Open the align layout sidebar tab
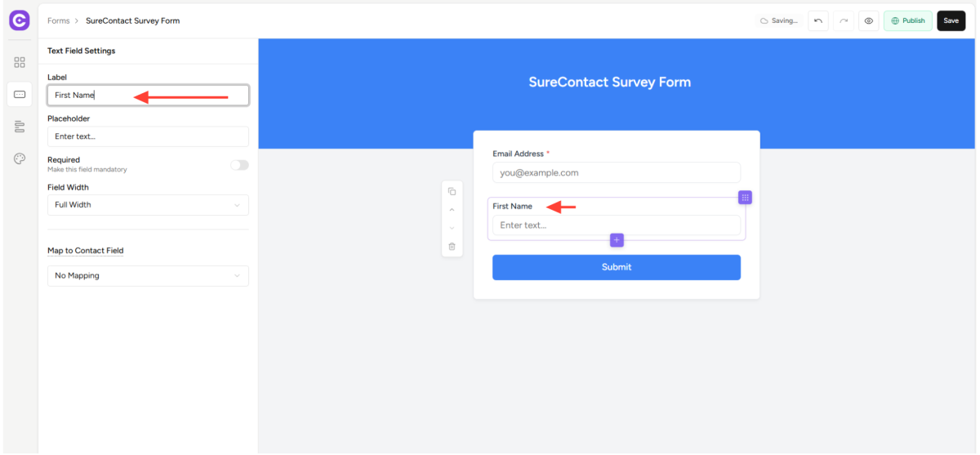The width and height of the screenshot is (980, 455). 20,127
